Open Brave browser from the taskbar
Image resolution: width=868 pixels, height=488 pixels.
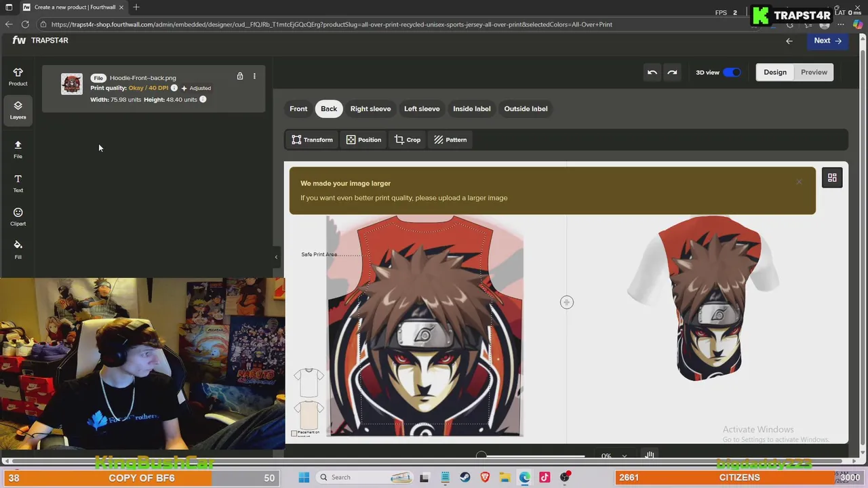(x=485, y=477)
